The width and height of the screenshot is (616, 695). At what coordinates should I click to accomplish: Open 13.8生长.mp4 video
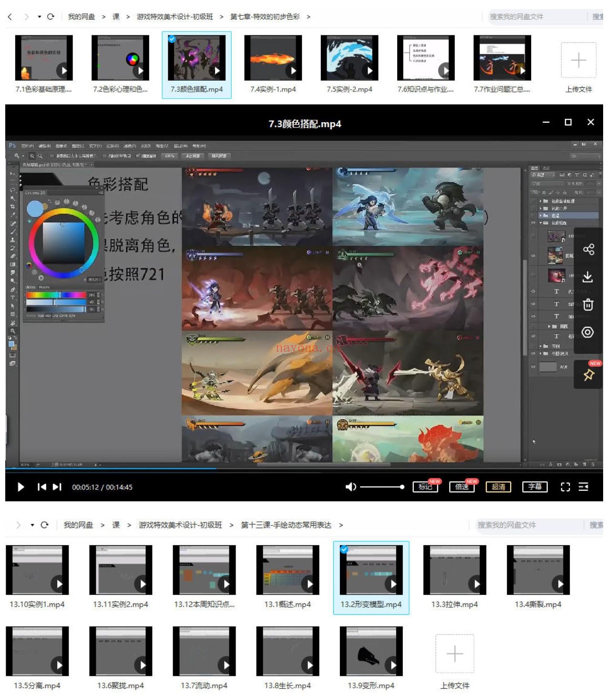click(287, 651)
